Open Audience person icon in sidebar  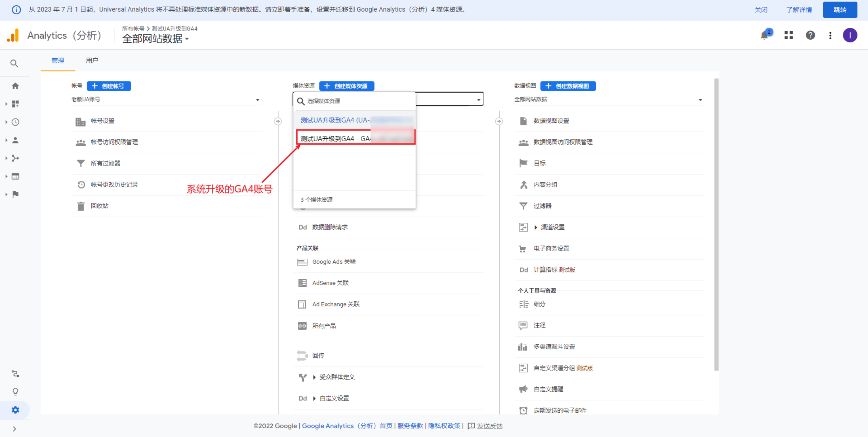pyautogui.click(x=15, y=140)
